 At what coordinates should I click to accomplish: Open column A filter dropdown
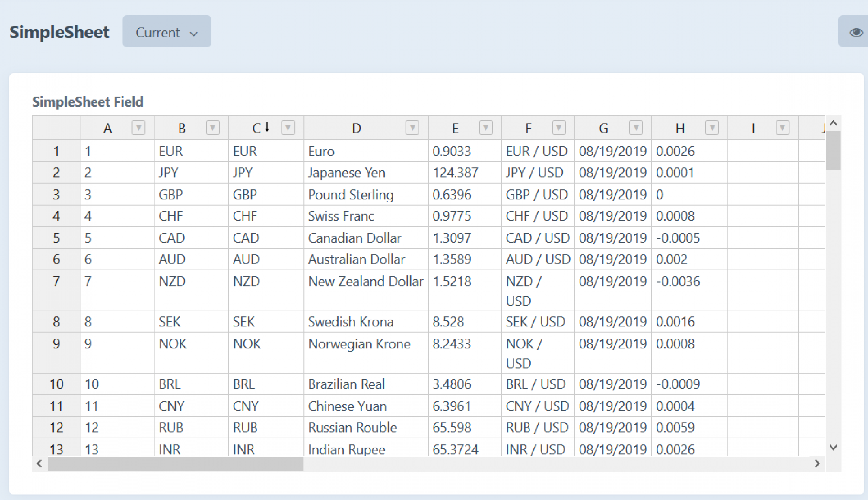click(138, 127)
